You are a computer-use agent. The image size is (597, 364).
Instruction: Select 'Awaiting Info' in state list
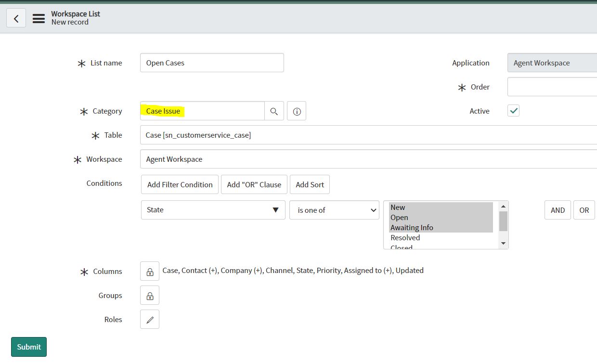441,227
